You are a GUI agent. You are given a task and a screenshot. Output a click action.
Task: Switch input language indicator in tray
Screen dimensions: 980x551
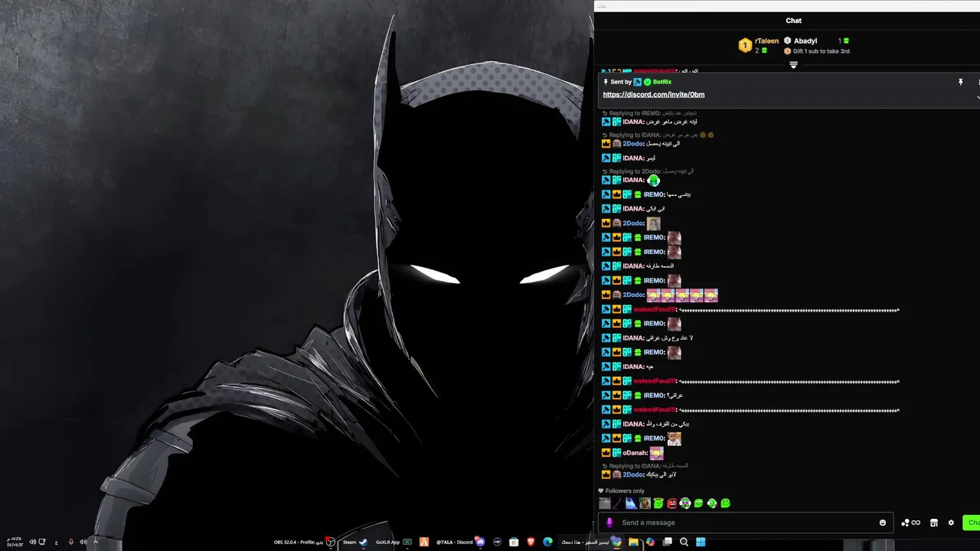click(57, 543)
